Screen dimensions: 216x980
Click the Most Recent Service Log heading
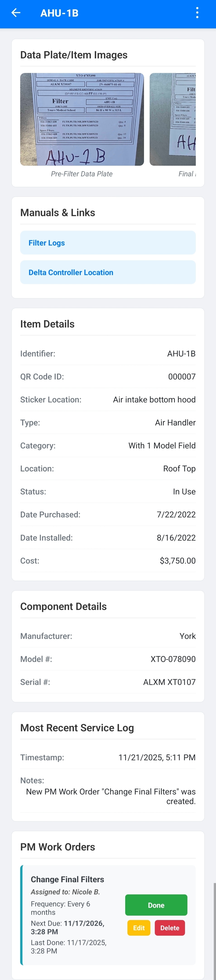click(77, 728)
